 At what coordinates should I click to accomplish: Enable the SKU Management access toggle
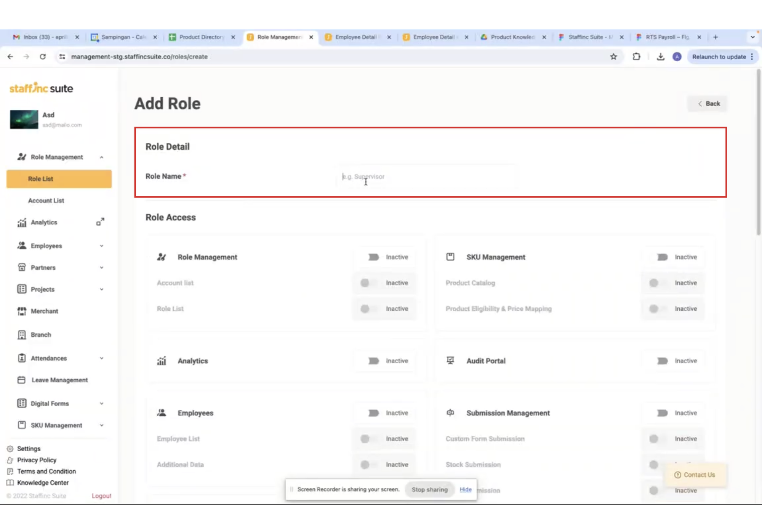[662, 257]
